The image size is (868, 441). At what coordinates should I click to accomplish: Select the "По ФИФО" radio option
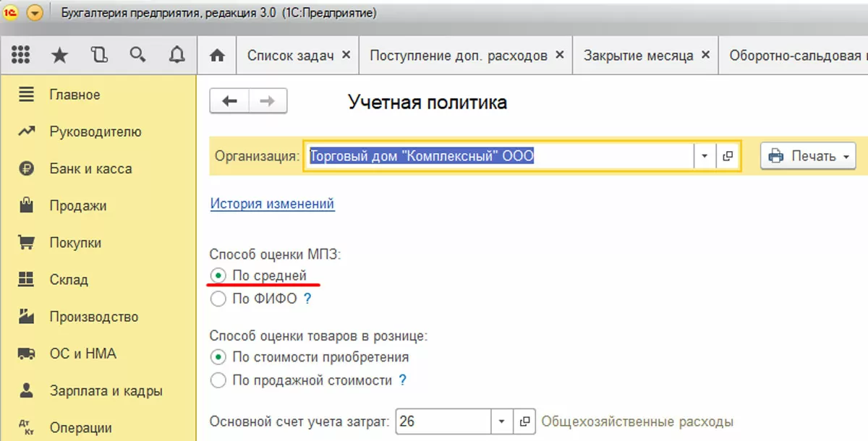point(218,299)
